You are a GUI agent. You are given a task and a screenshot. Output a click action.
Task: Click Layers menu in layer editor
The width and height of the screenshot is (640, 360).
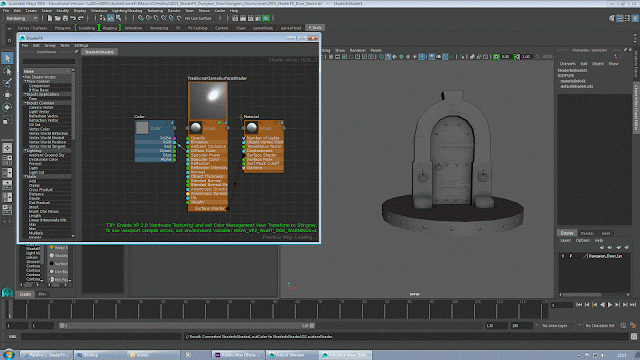[565, 240]
